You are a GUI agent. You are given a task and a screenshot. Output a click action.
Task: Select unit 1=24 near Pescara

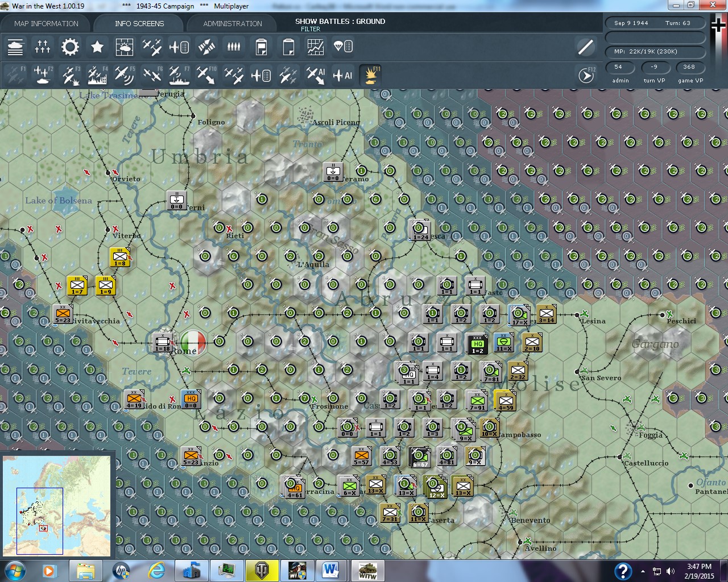(x=420, y=231)
